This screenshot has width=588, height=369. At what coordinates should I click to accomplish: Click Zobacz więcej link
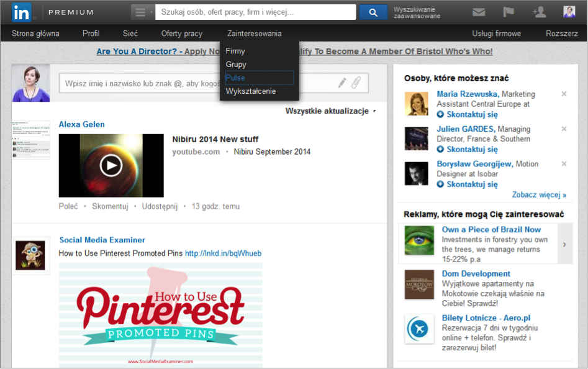pyautogui.click(x=539, y=194)
